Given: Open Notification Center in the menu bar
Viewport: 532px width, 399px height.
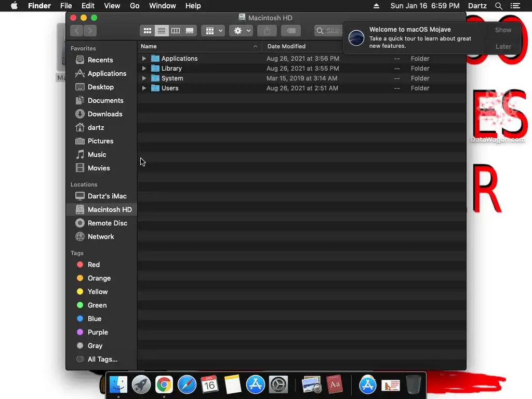Looking at the screenshot, I should coord(515,6).
